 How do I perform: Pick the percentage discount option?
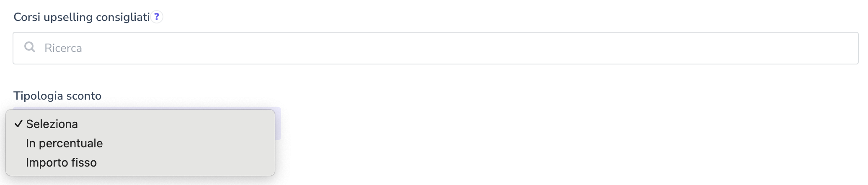(64, 143)
